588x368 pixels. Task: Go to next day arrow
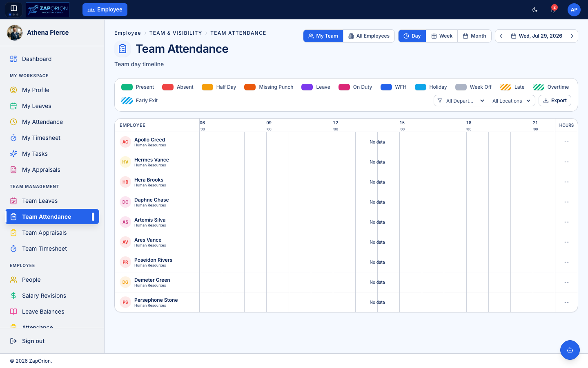tap(572, 36)
